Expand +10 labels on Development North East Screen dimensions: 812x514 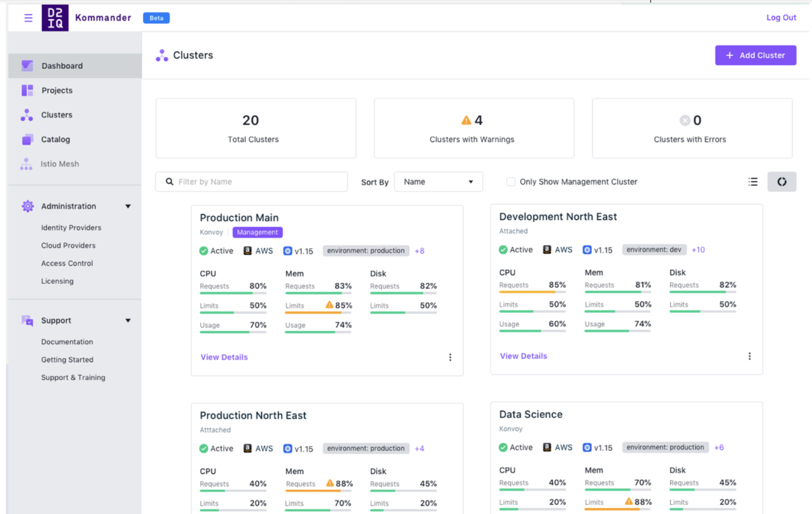[698, 250]
